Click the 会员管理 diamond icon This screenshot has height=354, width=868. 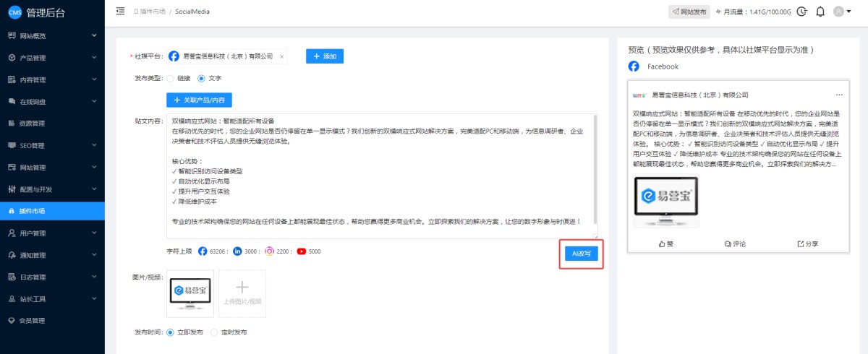click(x=12, y=321)
